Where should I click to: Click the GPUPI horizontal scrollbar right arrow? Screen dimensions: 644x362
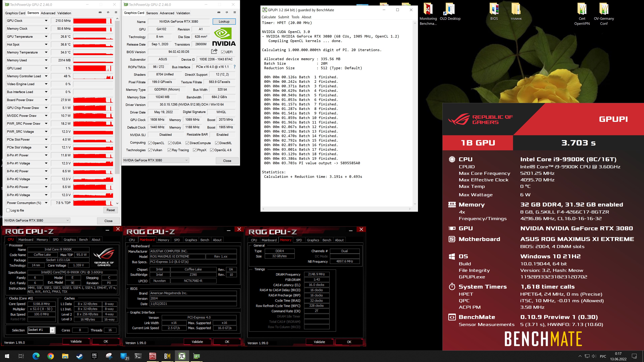tap(410, 209)
